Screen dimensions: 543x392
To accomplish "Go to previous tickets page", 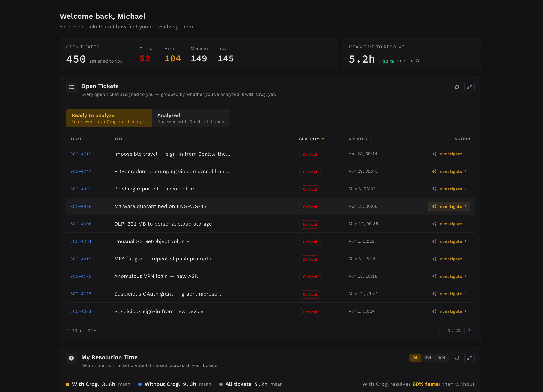I will coord(439,330).
